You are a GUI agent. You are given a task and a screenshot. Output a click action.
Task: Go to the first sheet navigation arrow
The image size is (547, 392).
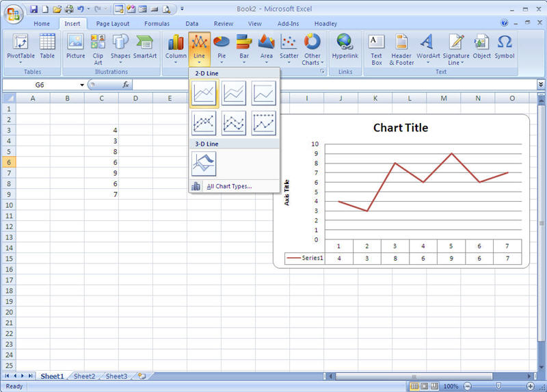[x=7, y=376]
